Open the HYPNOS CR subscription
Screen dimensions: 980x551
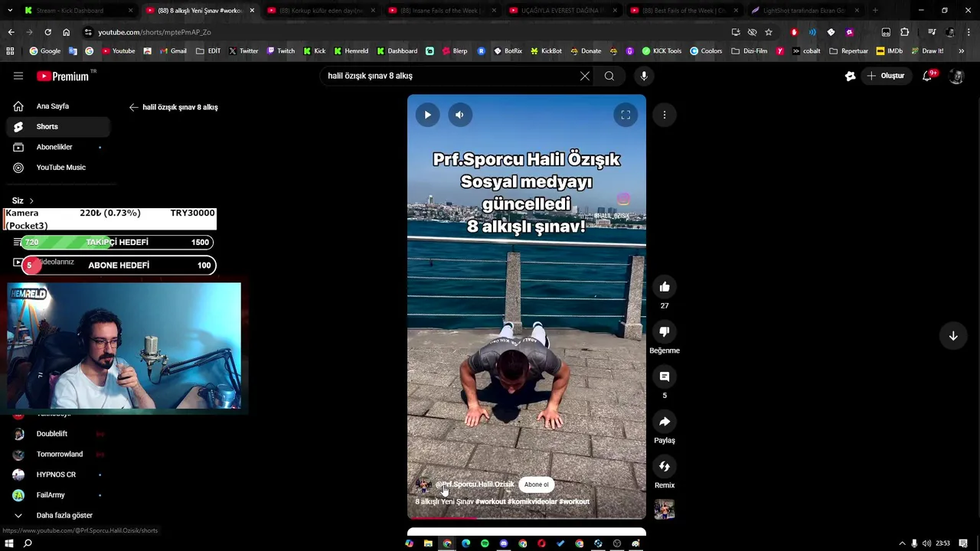click(x=57, y=474)
